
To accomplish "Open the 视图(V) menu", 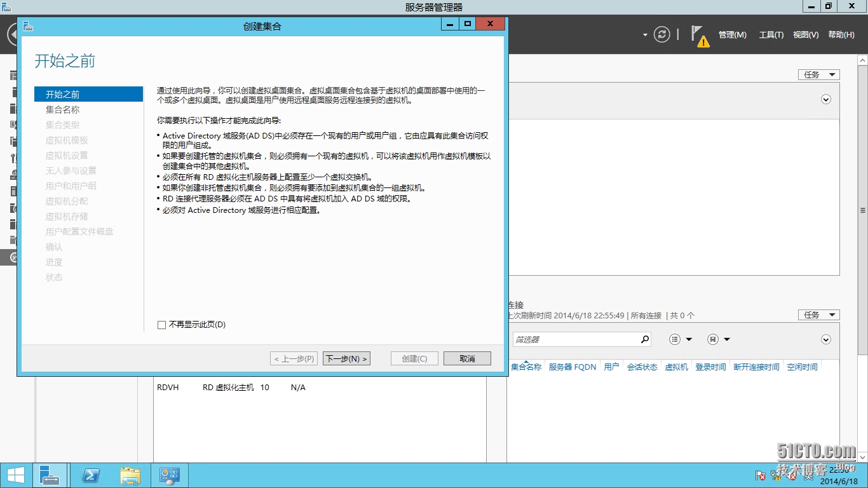I will point(806,35).
